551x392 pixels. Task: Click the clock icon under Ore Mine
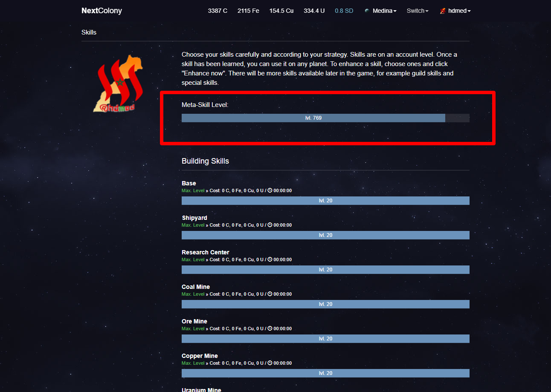270,329
